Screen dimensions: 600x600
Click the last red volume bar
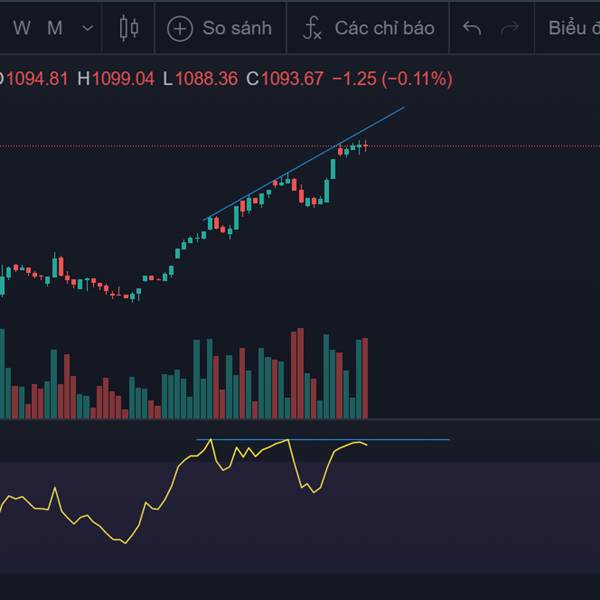point(365,378)
